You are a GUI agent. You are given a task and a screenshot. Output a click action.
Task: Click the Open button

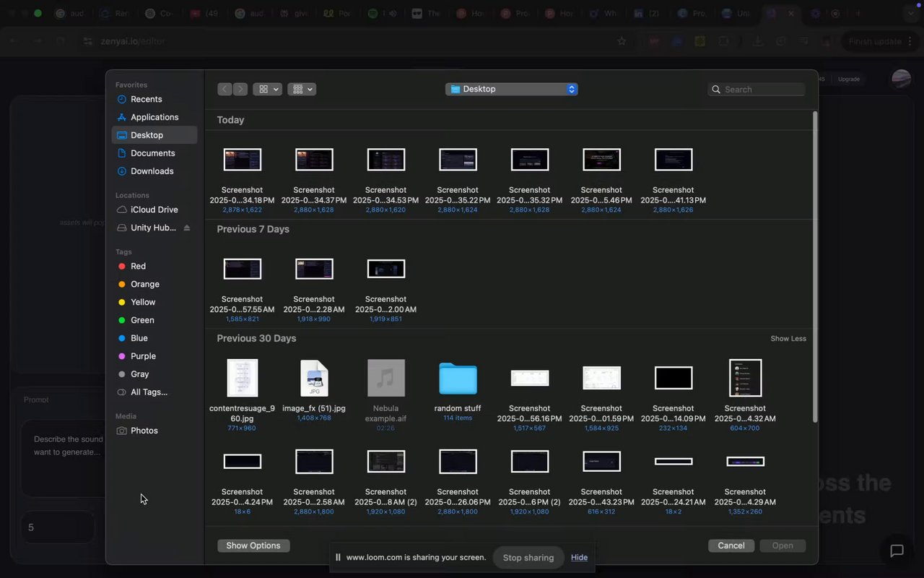(x=783, y=545)
